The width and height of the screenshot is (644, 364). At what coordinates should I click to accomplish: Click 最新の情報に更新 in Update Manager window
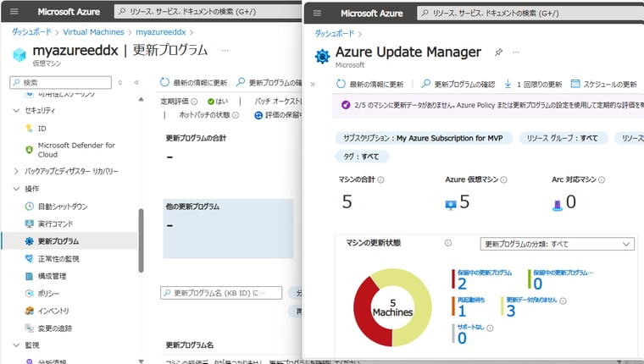click(x=370, y=84)
